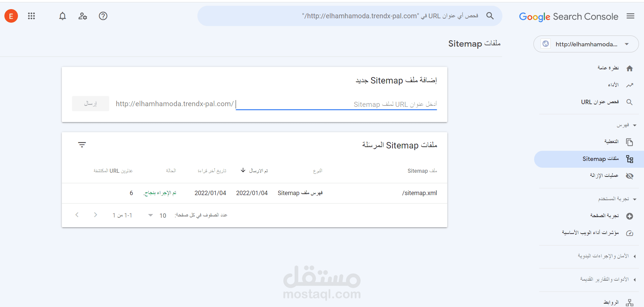Open the help question mark icon

(x=103, y=16)
